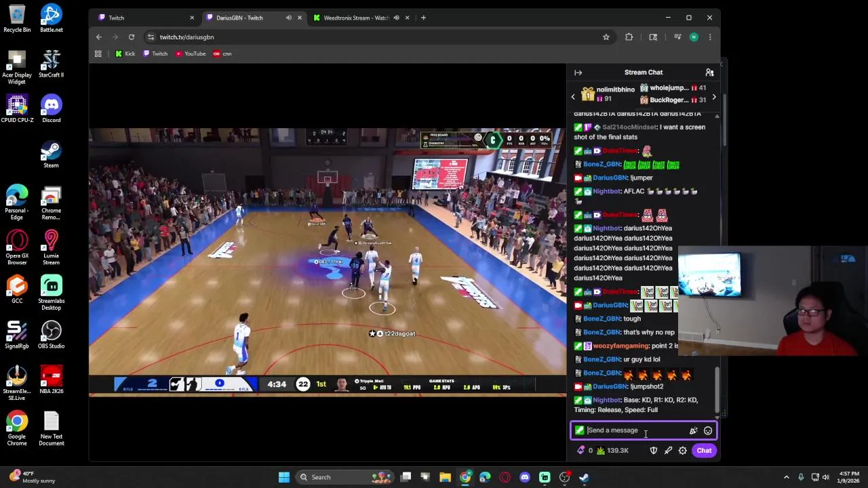Open Chrome extensions puzzle icon

(629, 37)
